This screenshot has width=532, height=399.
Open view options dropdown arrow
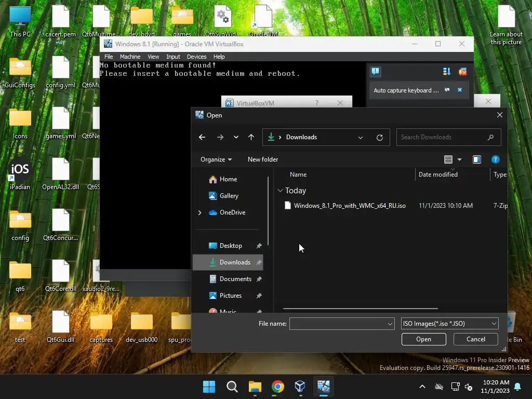tap(459, 159)
